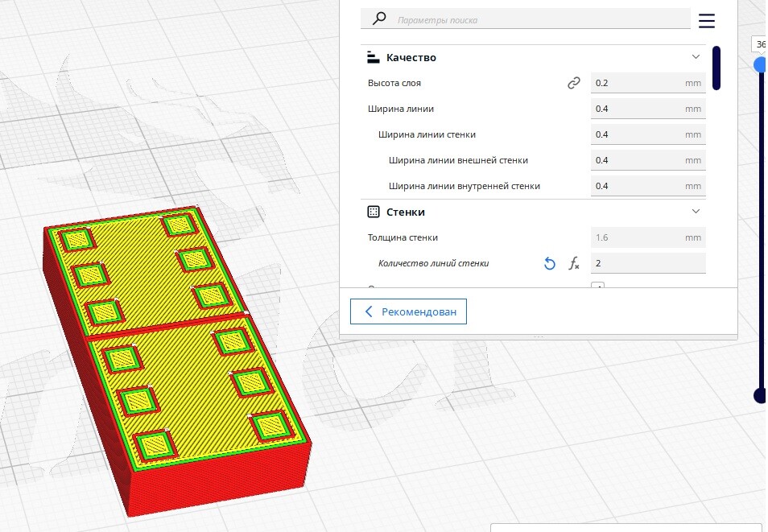
Task: Click the Качество section icon
Action: [374, 57]
